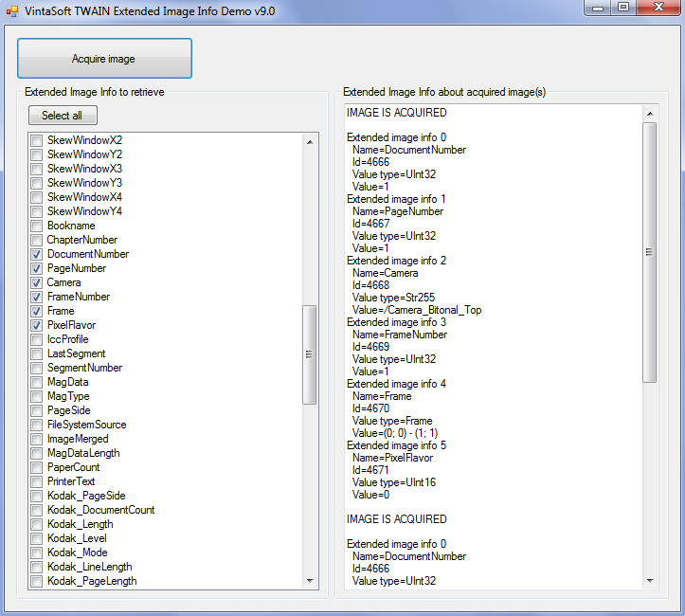Screen dimensions: 685x616
Task: Click the 'Value type=Str255' line
Action: coord(393,298)
